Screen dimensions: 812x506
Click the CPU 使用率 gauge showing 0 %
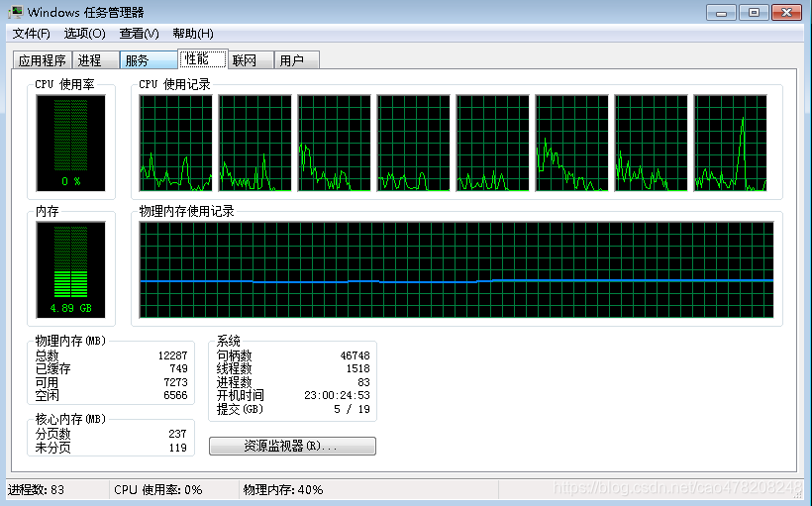pos(70,143)
